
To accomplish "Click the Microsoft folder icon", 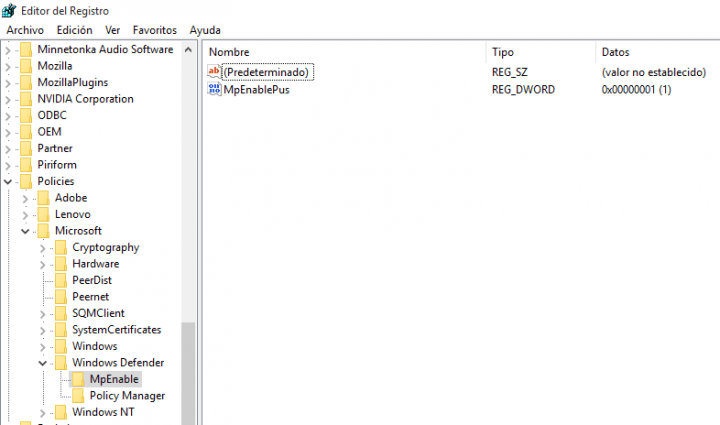I will pos(44,231).
